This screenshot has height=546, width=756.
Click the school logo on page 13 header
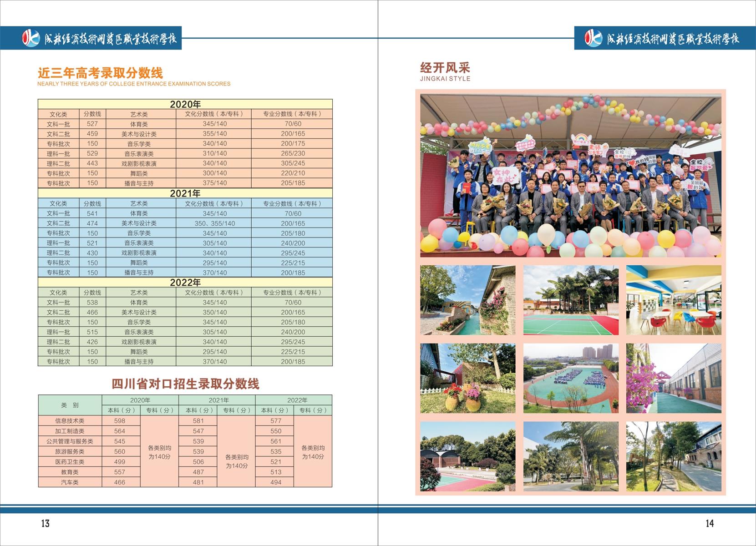31,38
